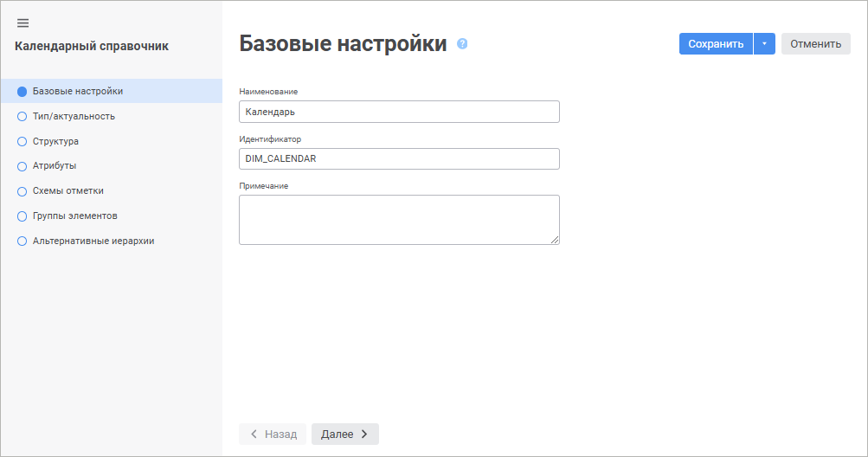Click the Группы элементов step circle
The width and height of the screenshot is (868, 457).
coord(23,216)
